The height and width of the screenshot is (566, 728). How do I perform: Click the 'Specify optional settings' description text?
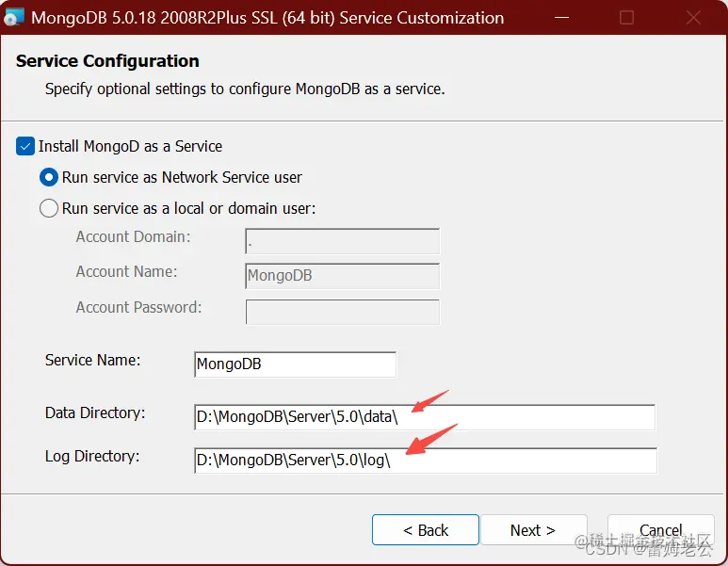tap(245, 89)
